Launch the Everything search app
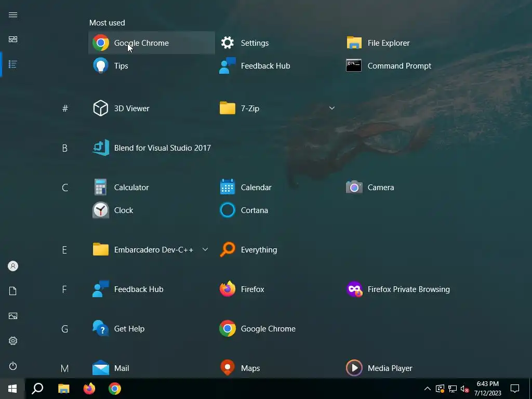532x399 pixels. [278, 250]
